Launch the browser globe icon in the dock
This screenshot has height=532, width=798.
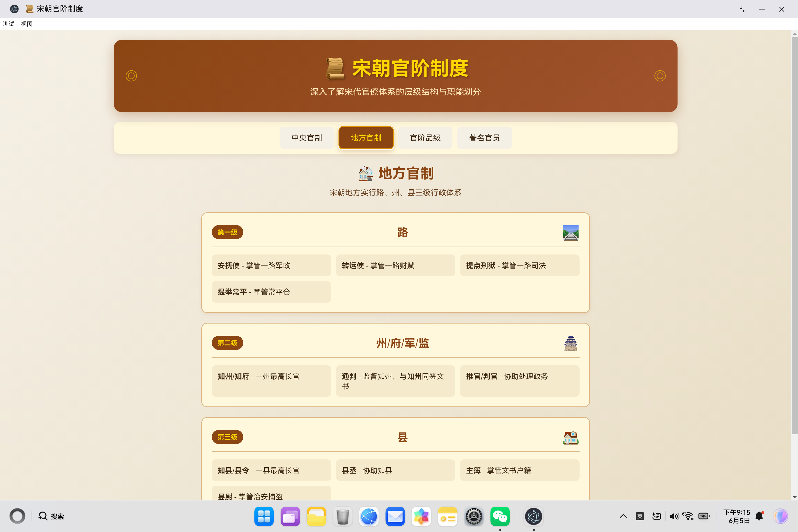(369, 516)
